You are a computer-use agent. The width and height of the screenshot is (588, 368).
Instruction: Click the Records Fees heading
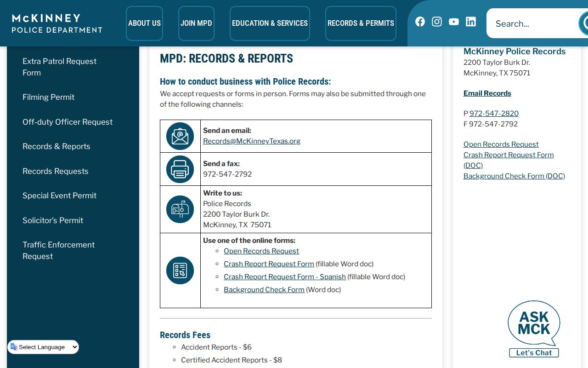tap(185, 335)
